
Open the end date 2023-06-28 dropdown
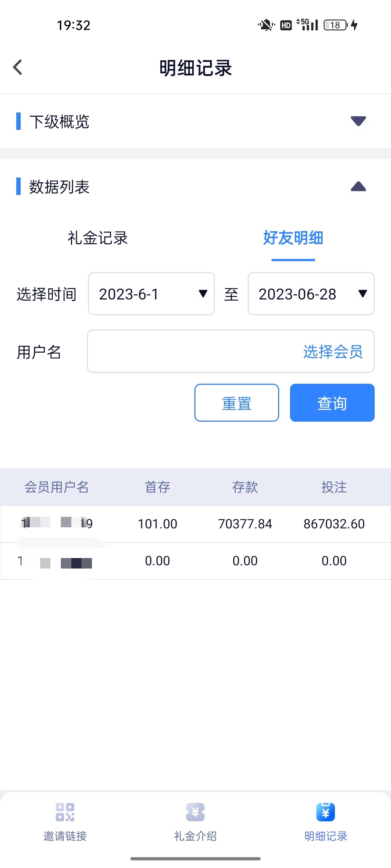pyautogui.click(x=311, y=294)
